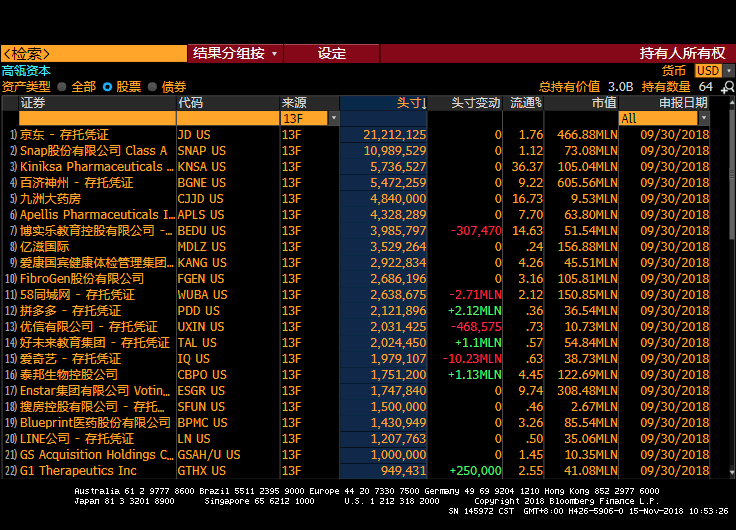The width and height of the screenshot is (736, 530).
Task: Click the 高瓴资本 holder name
Action: [26, 71]
